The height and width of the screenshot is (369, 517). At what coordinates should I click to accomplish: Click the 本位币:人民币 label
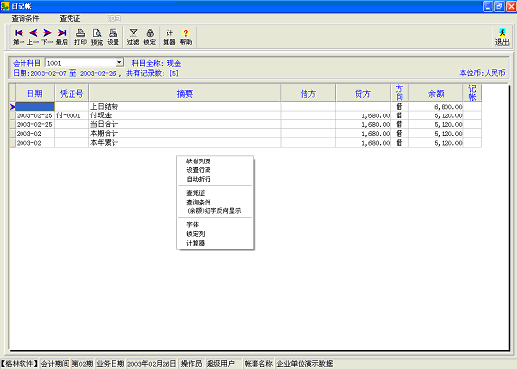pos(482,73)
